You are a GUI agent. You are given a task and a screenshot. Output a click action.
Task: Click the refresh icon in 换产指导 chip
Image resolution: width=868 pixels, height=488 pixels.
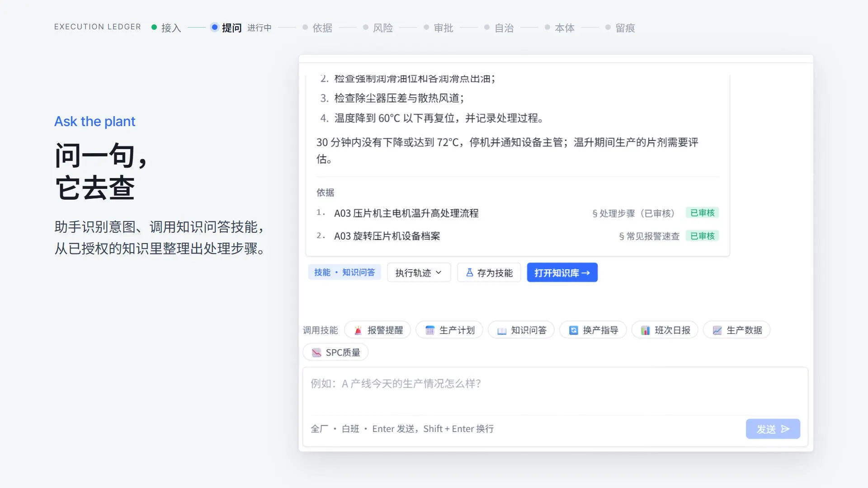pyautogui.click(x=574, y=330)
